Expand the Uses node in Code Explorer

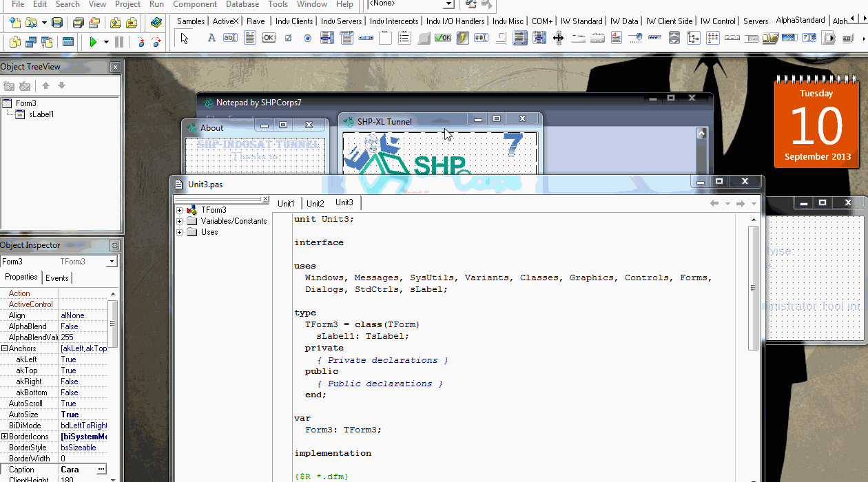[180, 232]
